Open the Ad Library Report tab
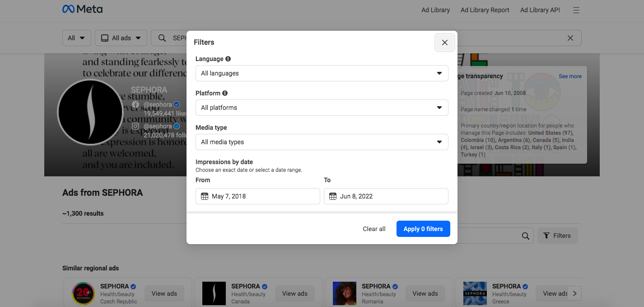This screenshot has width=644, height=307. (485, 10)
